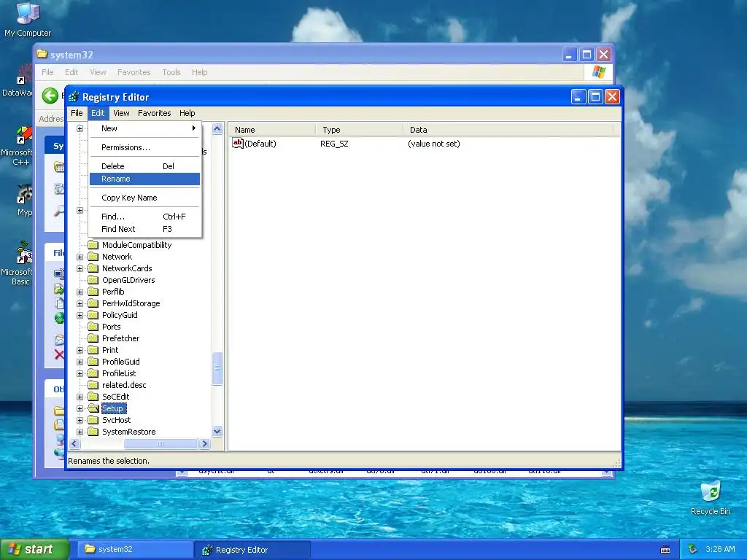Open Registry Editor View menu
747x560 pixels.
(x=121, y=113)
